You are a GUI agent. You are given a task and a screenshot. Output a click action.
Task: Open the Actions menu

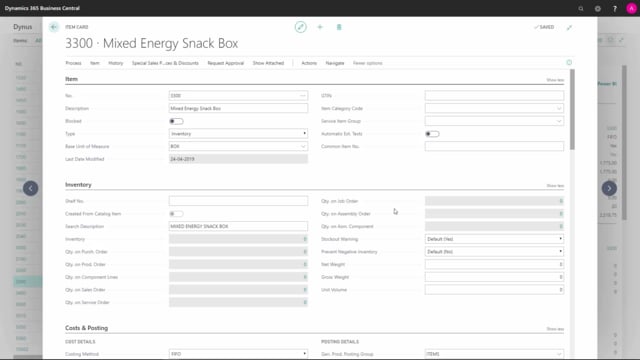point(309,63)
